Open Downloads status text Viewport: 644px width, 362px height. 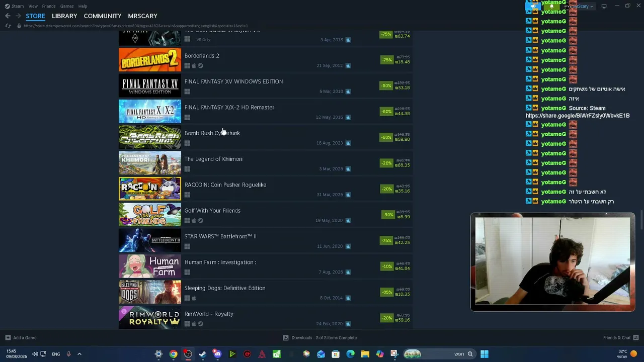[324, 338]
